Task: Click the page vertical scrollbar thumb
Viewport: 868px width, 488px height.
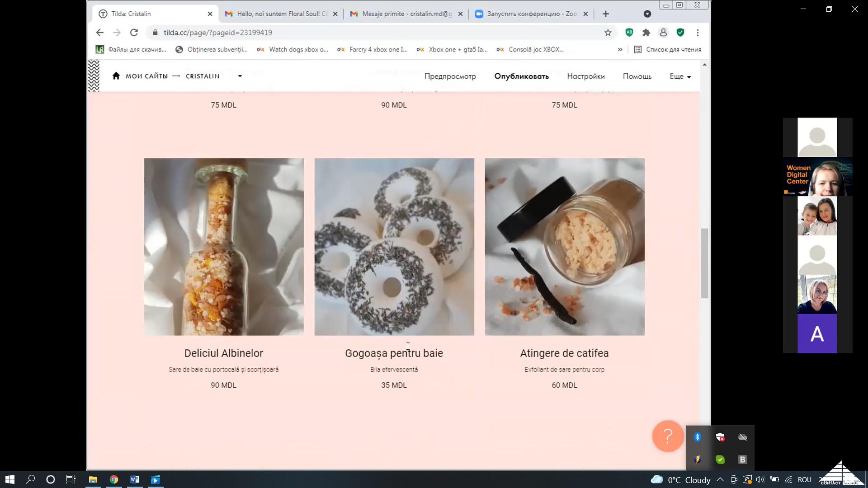Action: 704,263
